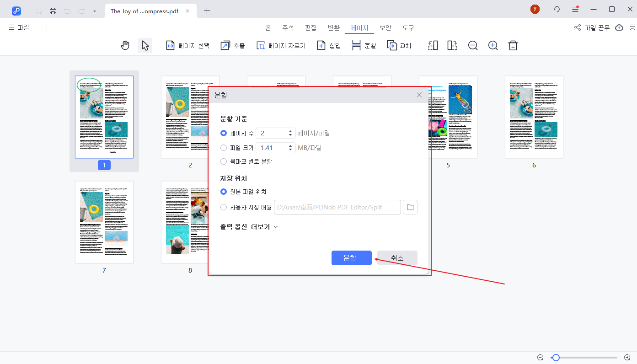
Task: Open the 삽입 insert page tool
Action: click(328, 45)
